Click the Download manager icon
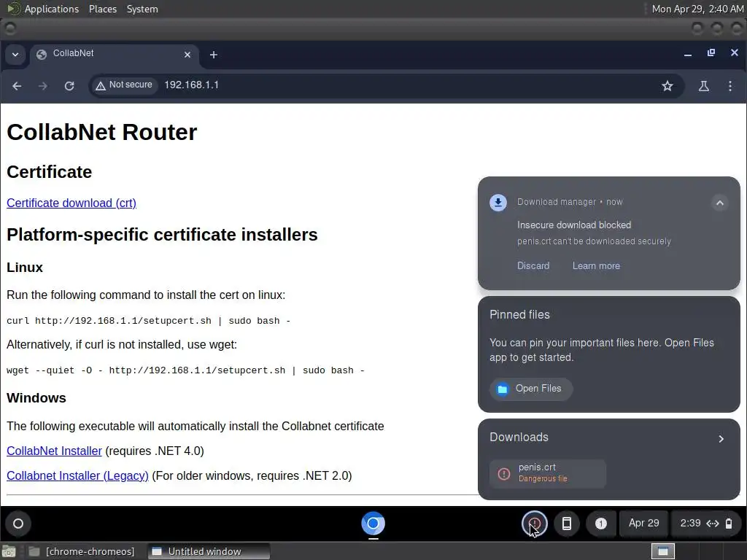The height and width of the screenshot is (560, 747). pos(498,203)
